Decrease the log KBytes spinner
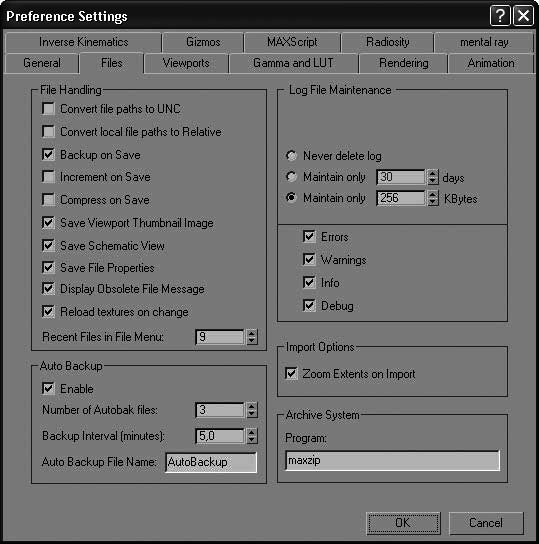Screen dimensions: 539x544 click(x=433, y=202)
